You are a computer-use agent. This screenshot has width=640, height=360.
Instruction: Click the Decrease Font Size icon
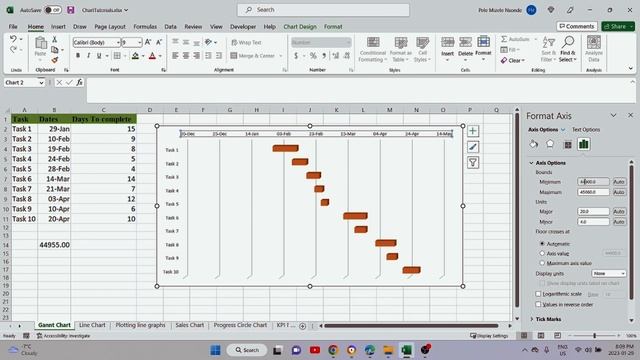pyautogui.click(x=159, y=42)
